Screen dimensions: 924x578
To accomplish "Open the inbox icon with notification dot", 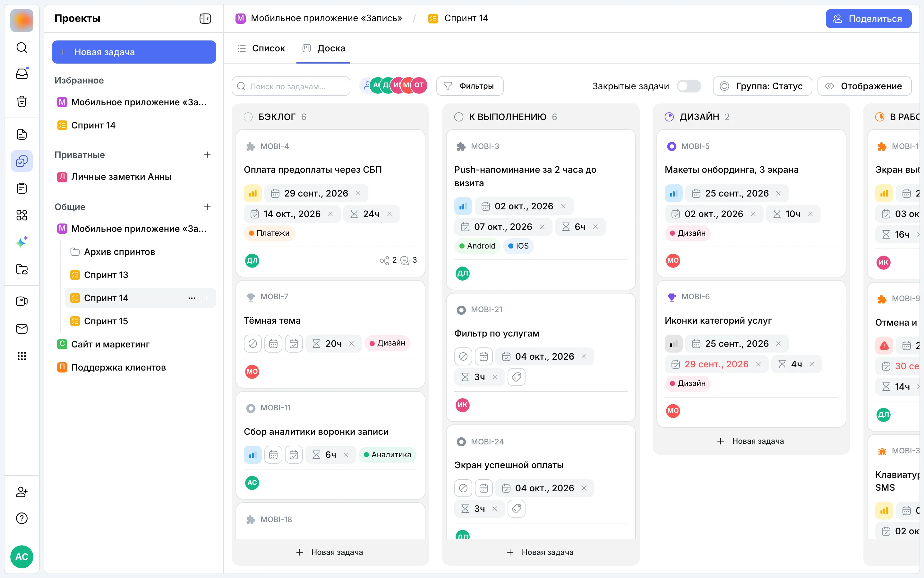I will [22, 74].
